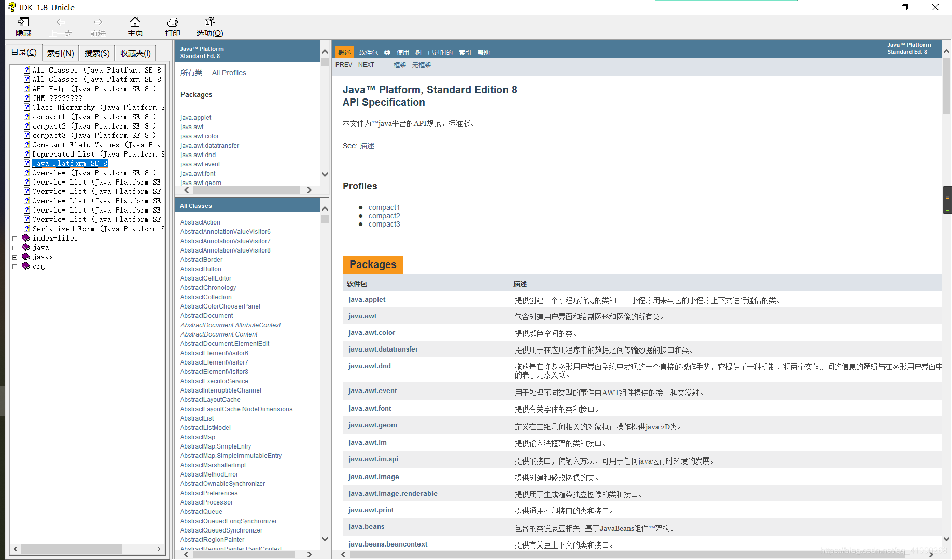The width and height of the screenshot is (952, 560).
Task: Open the compact1 profile link
Action: tap(384, 207)
